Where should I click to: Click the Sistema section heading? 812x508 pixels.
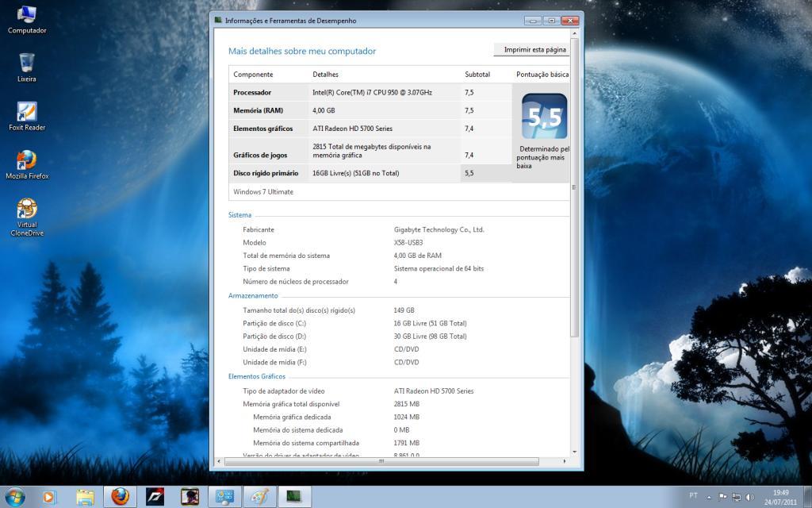click(x=239, y=215)
